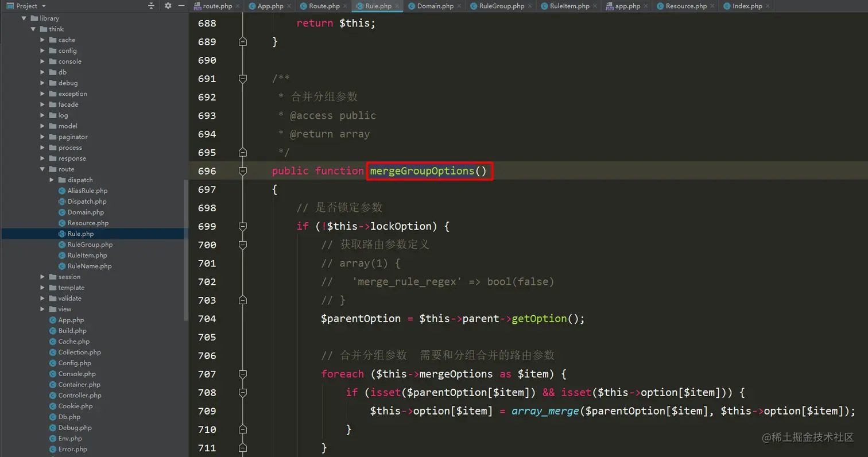Open Build.php from the project tree
Viewport: 868px width, 457px height.
coord(68,331)
